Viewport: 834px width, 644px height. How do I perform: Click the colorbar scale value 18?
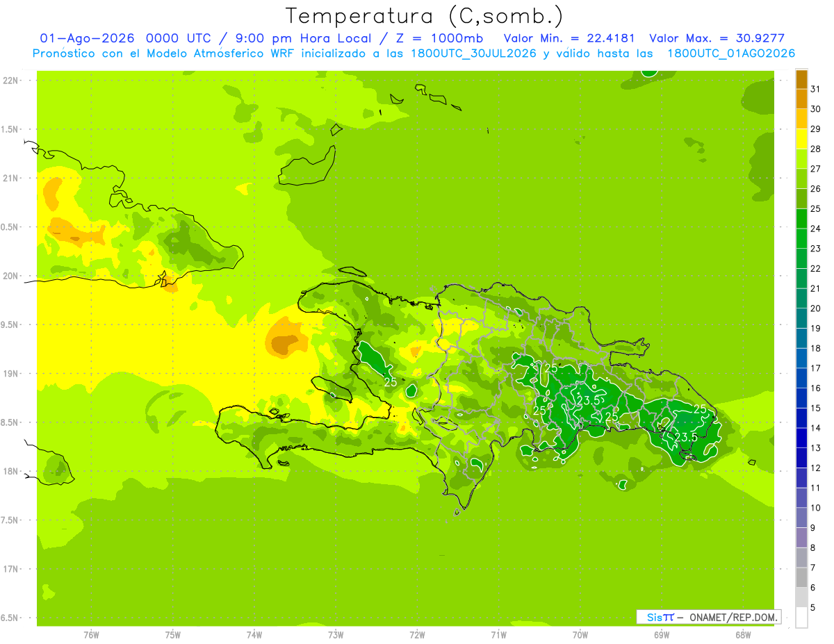(x=815, y=348)
